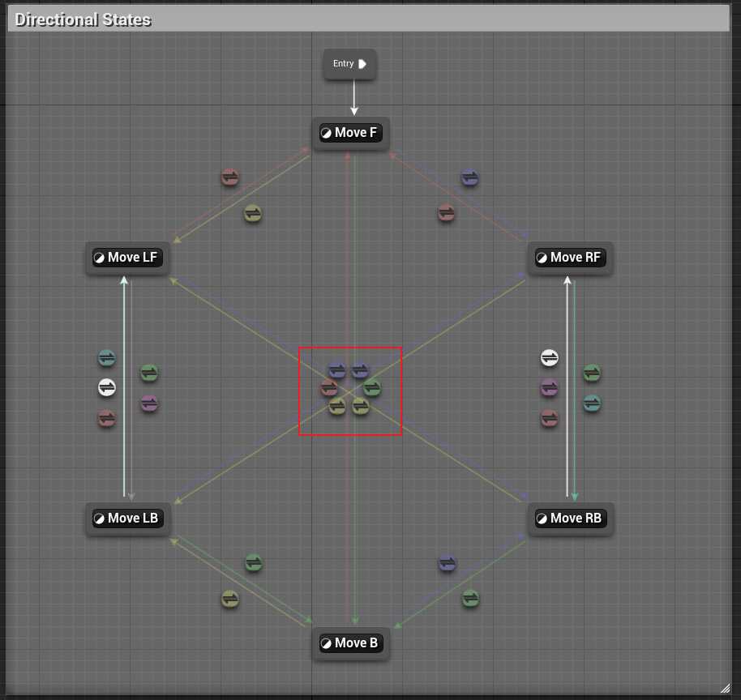Select the red transition rule icon between Move LF and Move F

pyautogui.click(x=230, y=177)
